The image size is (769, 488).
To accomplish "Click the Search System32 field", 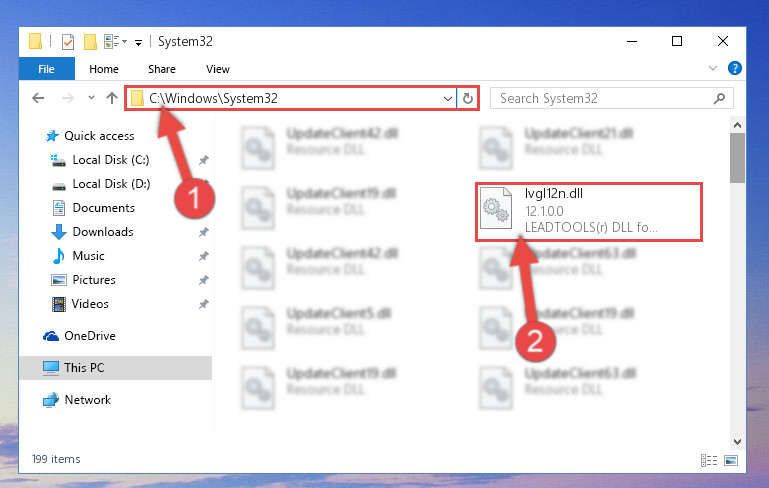I will coord(603,99).
